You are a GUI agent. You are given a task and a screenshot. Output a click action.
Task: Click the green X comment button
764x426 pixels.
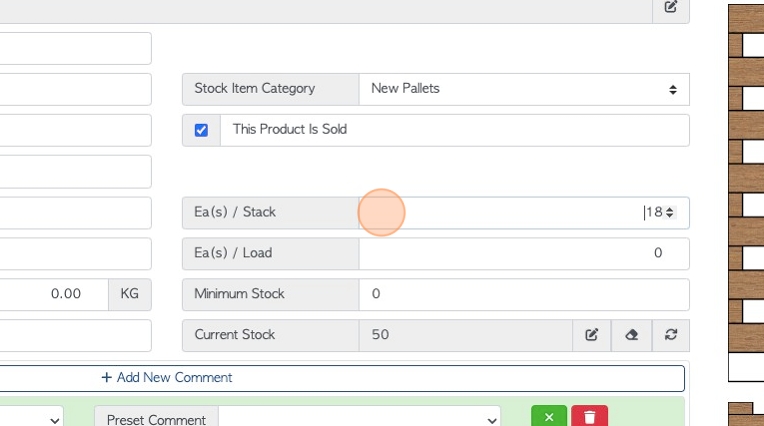click(x=549, y=417)
